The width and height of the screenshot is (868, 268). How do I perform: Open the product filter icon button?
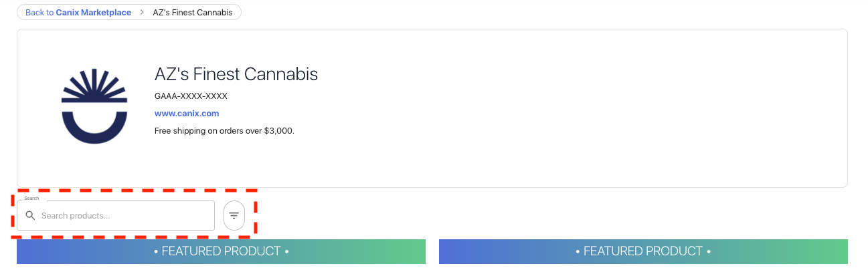tap(234, 216)
